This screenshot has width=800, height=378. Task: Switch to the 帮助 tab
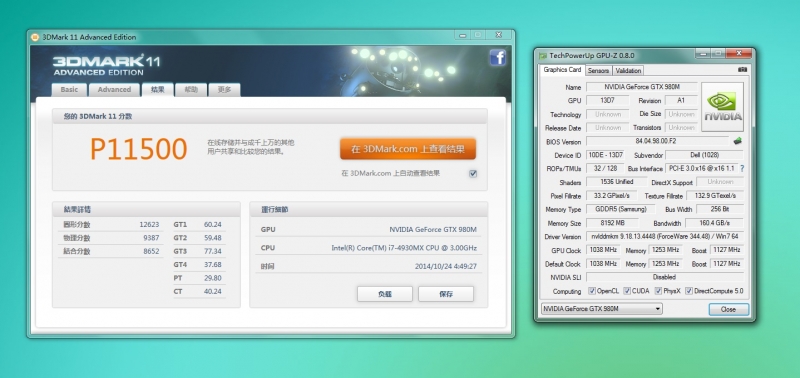point(191,90)
